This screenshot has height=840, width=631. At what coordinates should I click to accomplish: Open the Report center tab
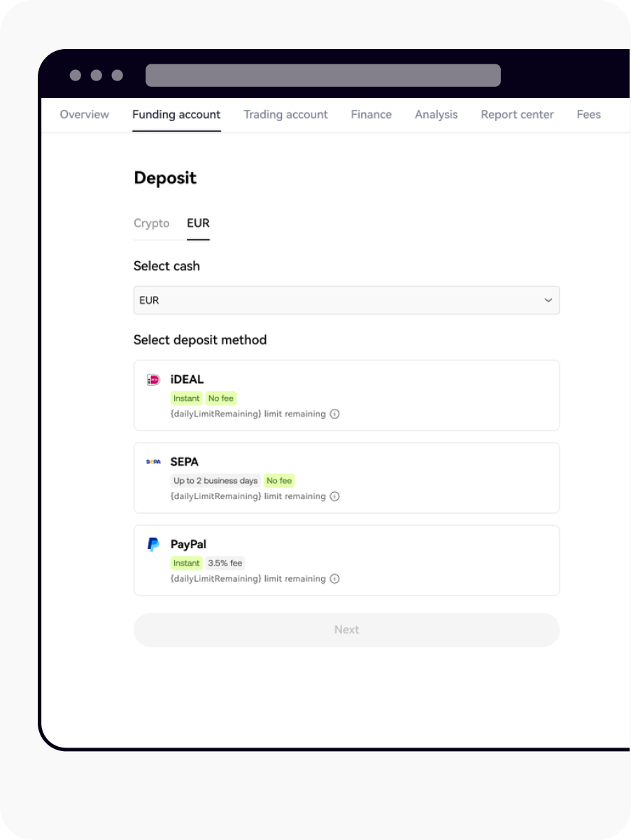[x=517, y=114]
